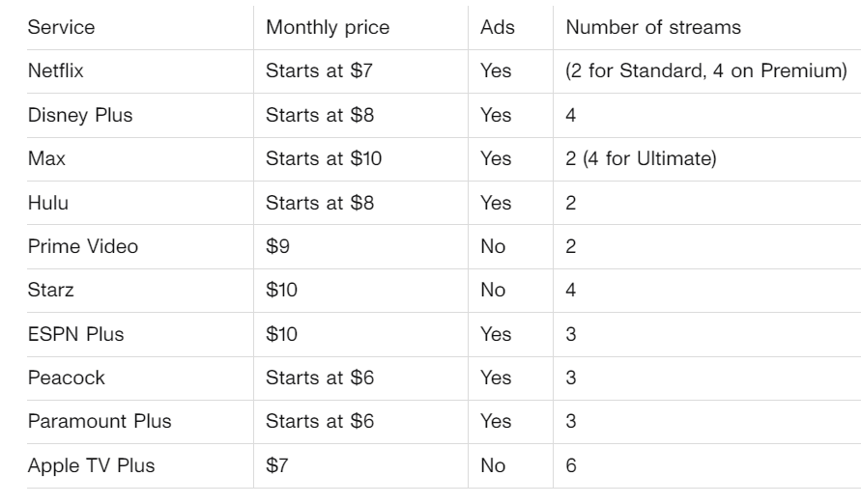Click Netflix's Standard and Premium streams cell
861x504 pixels.
706,70
